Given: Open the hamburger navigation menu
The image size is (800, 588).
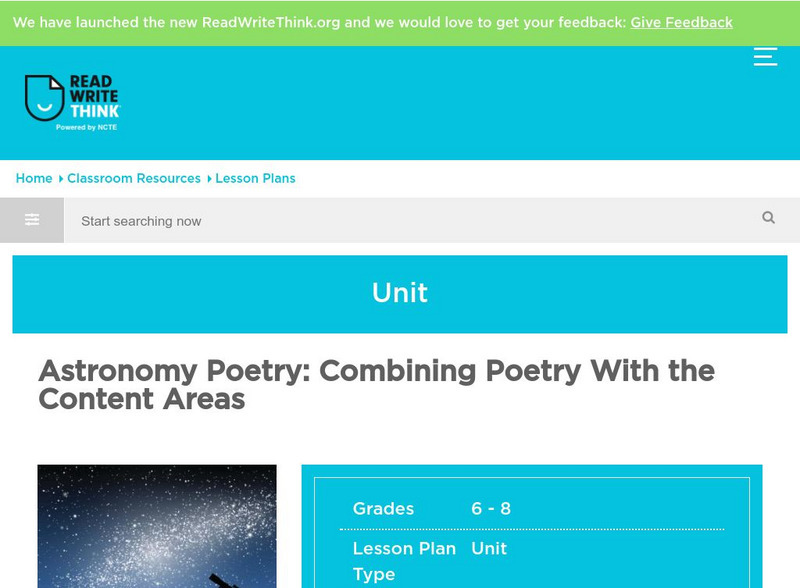Looking at the screenshot, I should 765,56.
